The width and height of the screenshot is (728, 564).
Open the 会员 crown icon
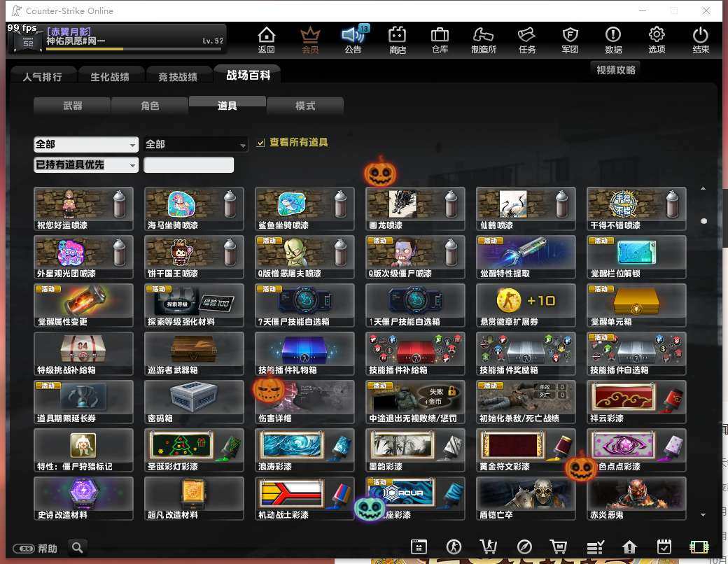click(x=310, y=40)
